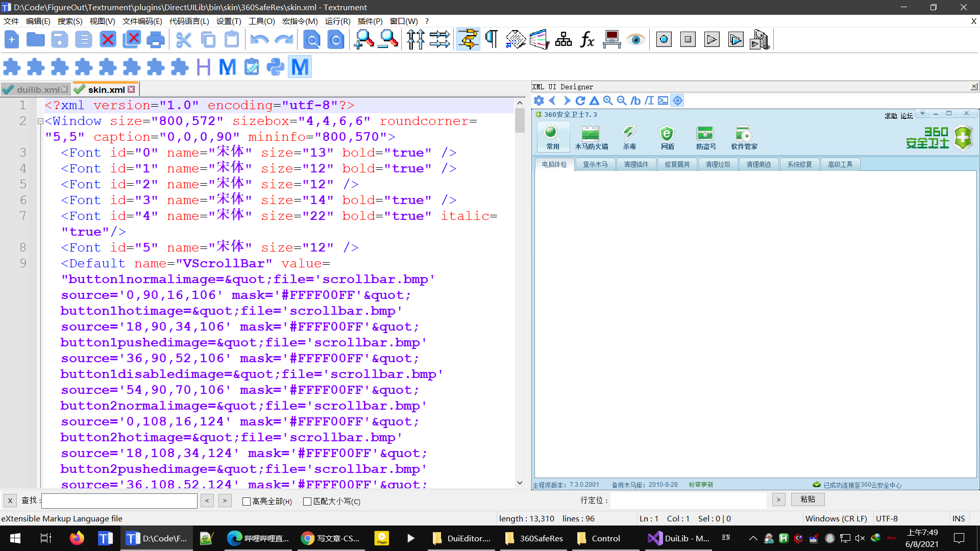Open the function list fx icon
980x551 pixels.
[x=587, y=39]
